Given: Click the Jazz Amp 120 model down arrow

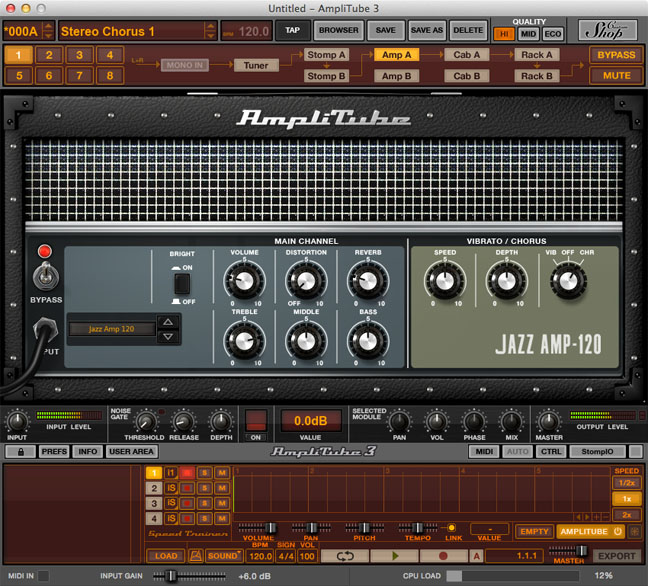Looking at the screenshot, I should [x=168, y=337].
